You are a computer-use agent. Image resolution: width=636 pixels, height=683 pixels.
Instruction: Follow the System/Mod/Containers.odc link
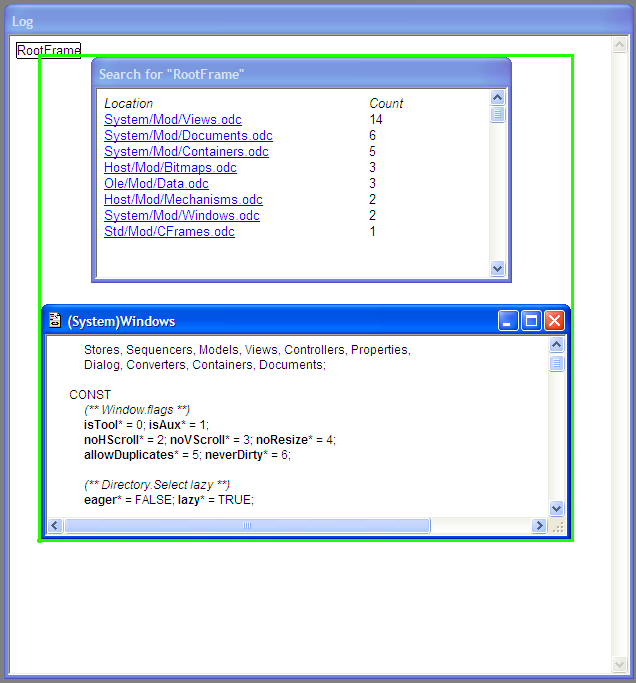pos(186,152)
